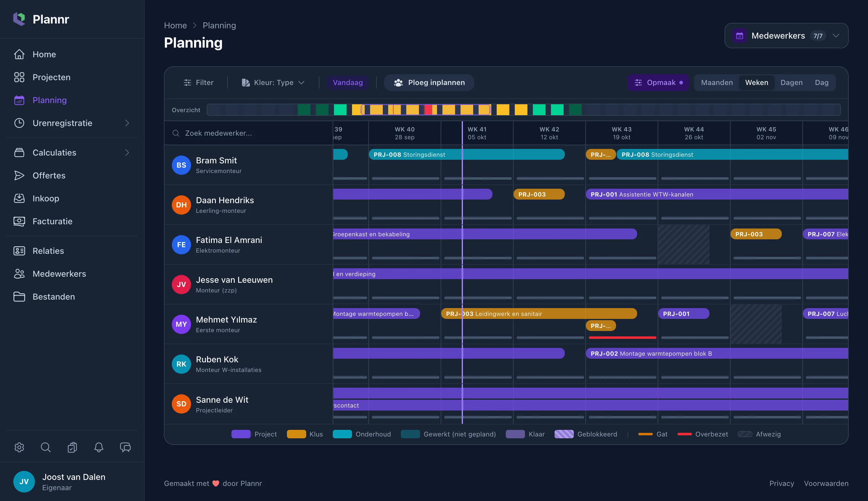Open the Medewerkers 7/7 dropdown
Viewport: 868px width, 501px height.
tap(786, 36)
